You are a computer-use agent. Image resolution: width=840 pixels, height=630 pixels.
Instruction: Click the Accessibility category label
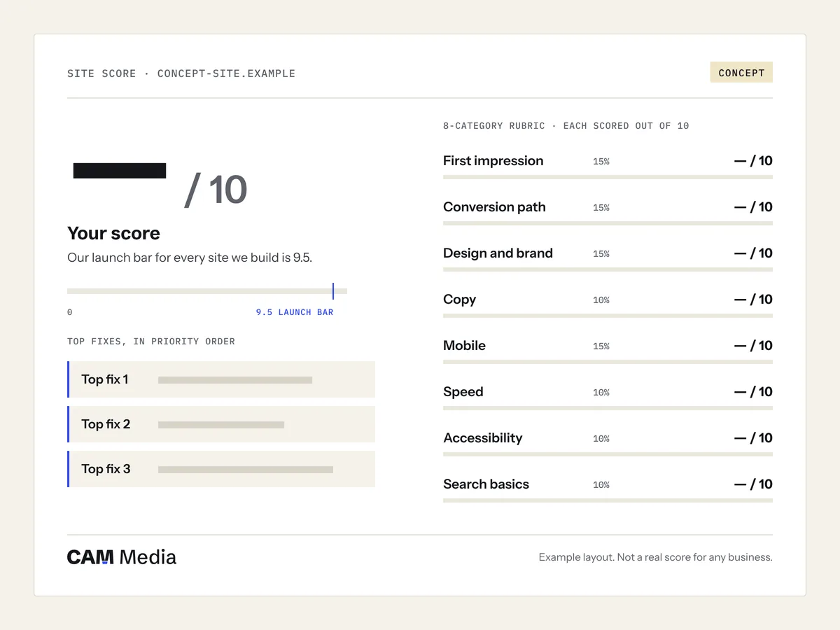point(482,438)
